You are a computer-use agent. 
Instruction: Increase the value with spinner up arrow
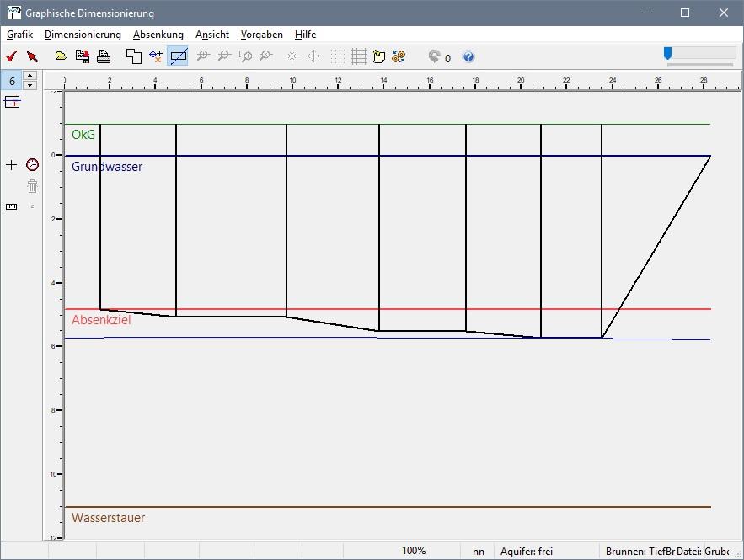click(30, 76)
